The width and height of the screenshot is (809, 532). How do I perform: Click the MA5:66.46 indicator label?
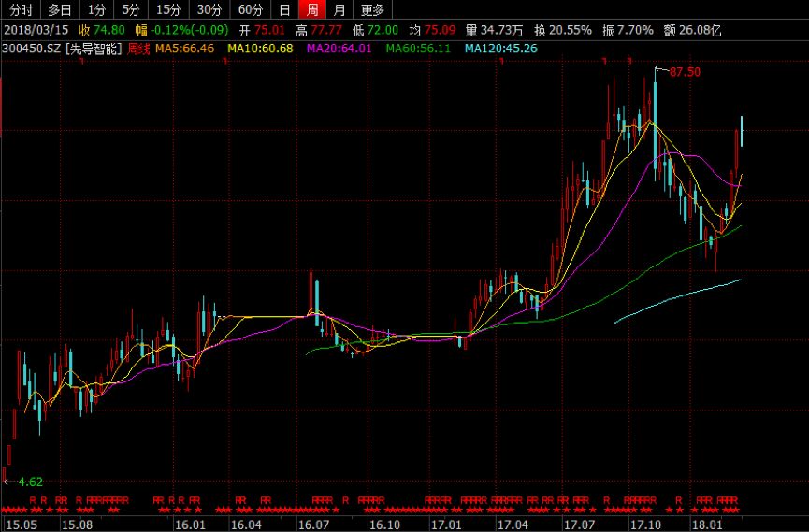click(184, 49)
